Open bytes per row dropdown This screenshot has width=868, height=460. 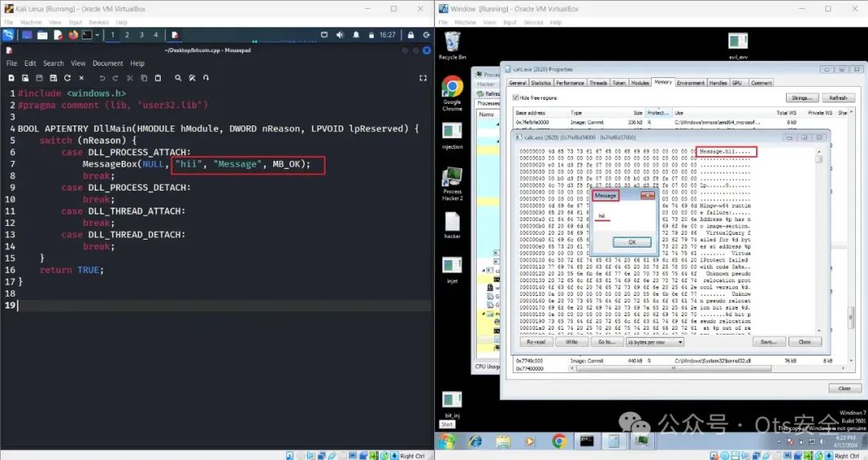[656, 342]
